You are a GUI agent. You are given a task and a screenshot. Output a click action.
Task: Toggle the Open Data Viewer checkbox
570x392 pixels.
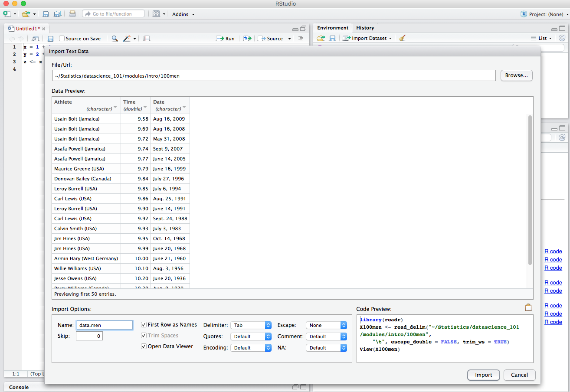coord(144,346)
